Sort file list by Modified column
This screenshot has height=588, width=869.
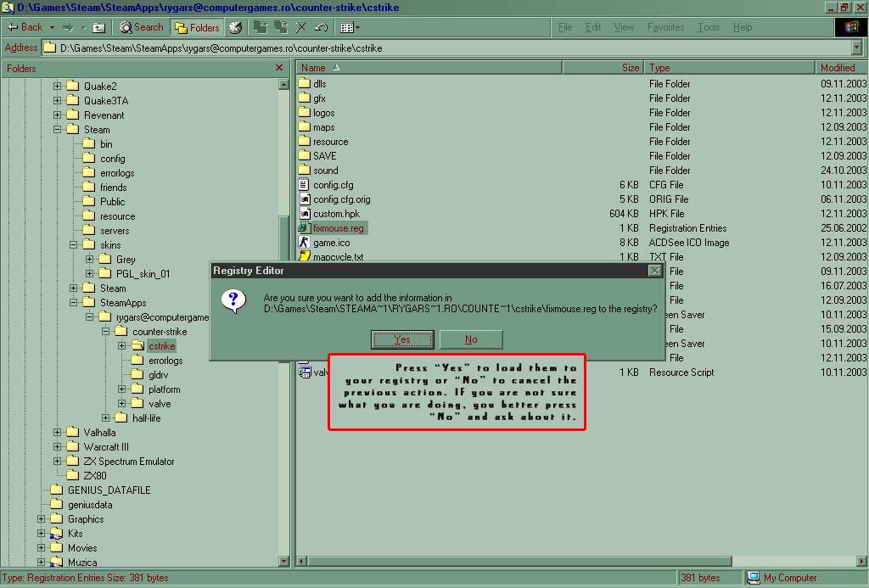pyautogui.click(x=841, y=68)
